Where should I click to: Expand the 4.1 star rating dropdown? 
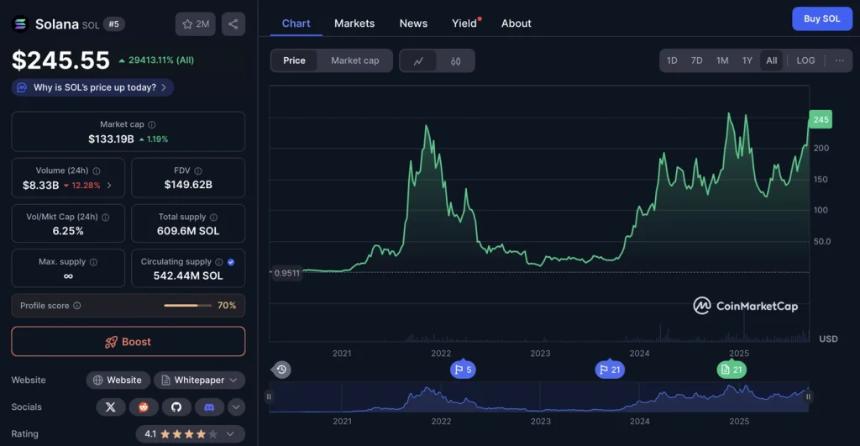click(190, 434)
